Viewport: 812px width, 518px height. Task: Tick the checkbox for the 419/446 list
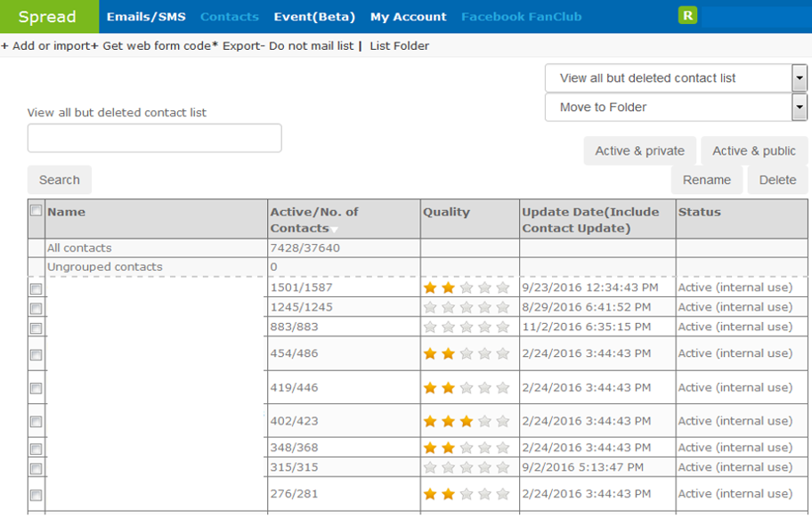[x=37, y=388]
